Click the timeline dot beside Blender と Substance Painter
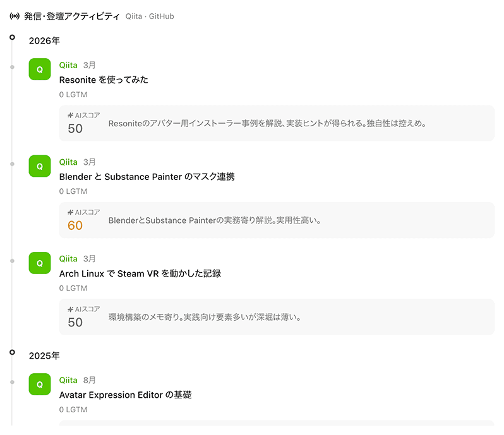This screenshot has height=435, width=504. (12, 164)
